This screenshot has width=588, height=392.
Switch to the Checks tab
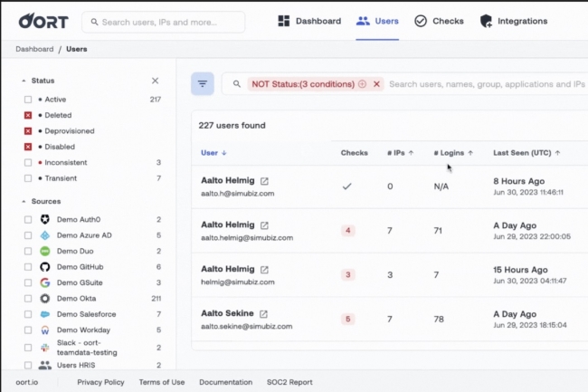pyautogui.click(x=439, y=21)
